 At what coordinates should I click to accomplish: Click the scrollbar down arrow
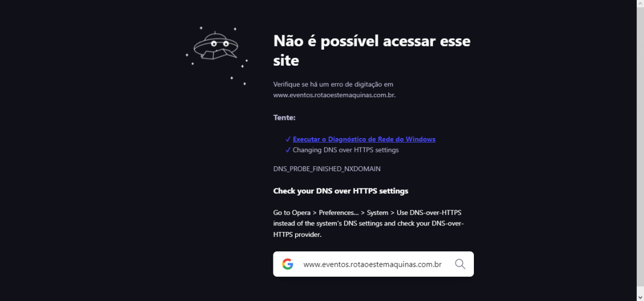[640, 297]
